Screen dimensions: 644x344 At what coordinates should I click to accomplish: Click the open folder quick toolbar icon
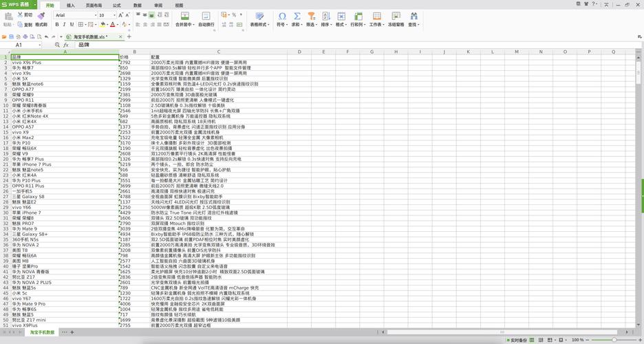tap(4, 37)
